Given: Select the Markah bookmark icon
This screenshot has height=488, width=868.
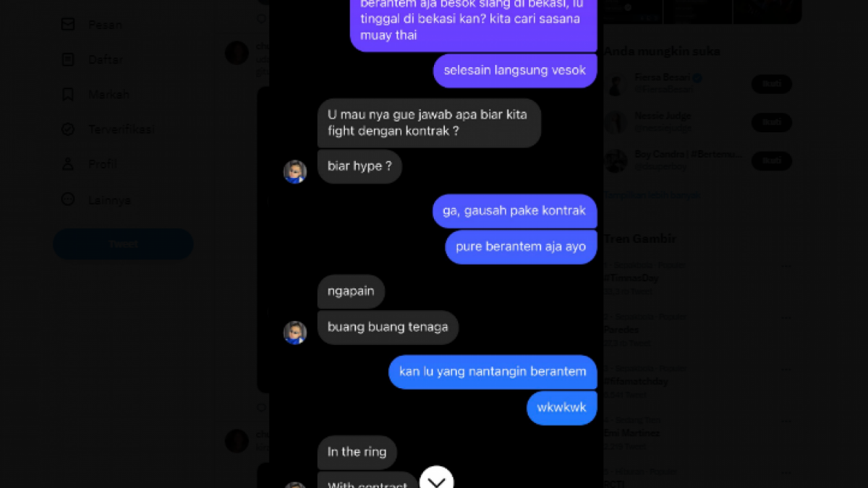Looking at the screenshot, I should (68, 94).
